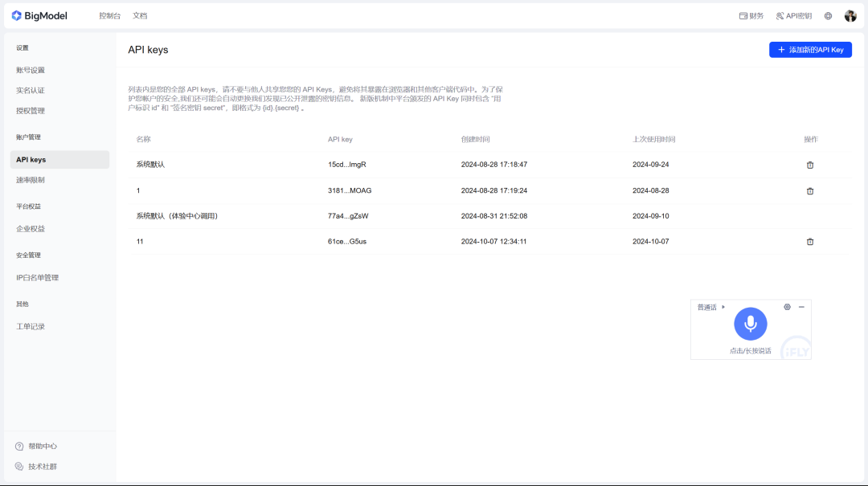This screenshot has height=486, width=868.
Task: Click the 创建时间 column header
Action: pos(476,140)
